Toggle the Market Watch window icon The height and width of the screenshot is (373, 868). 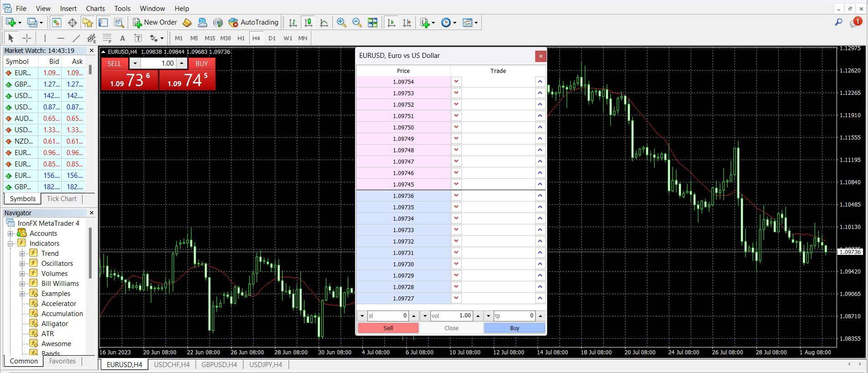point(57,22)
